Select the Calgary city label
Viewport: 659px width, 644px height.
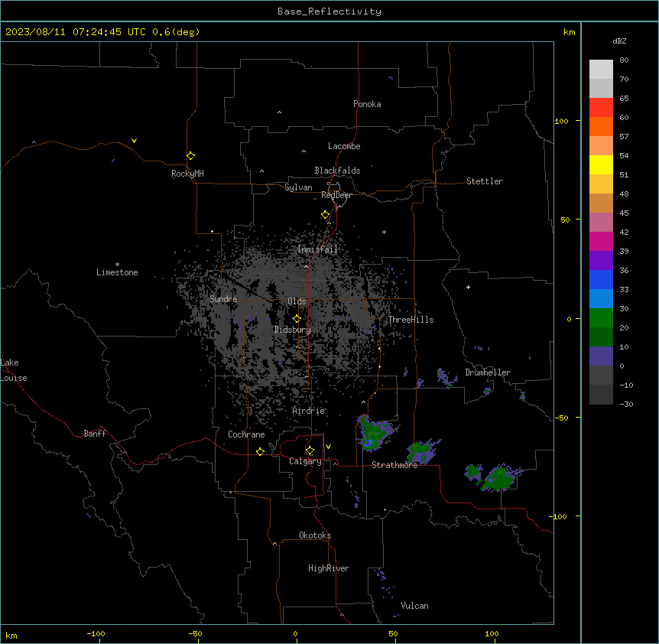305,461
